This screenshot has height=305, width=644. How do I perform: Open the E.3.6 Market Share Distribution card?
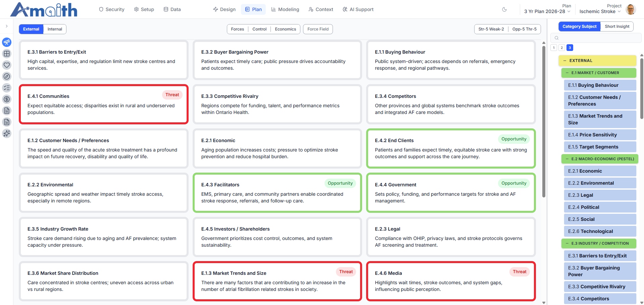[x=104, y=281]
